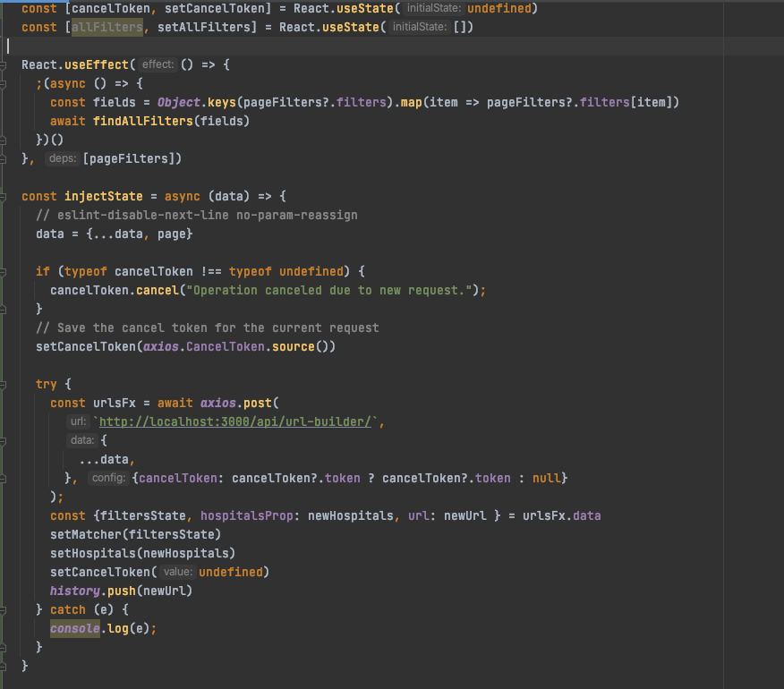Click the Object keyword before .keys

pyautogui.click(x=178, y=103)
